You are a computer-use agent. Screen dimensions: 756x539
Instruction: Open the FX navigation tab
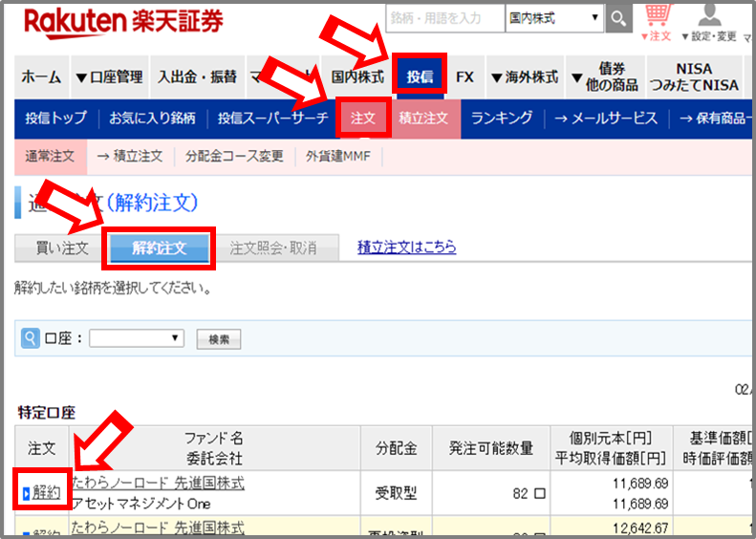tap(464, 77)
